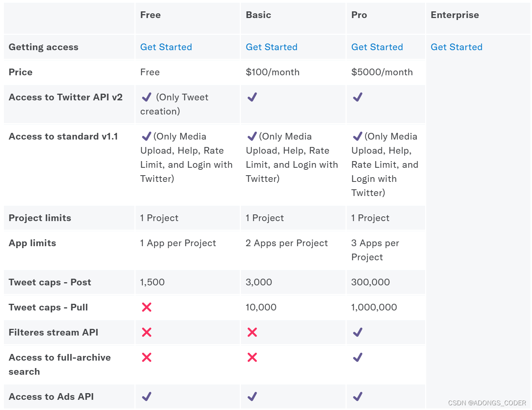
Task: Click Pro plan checkmark for Twitter API v2
Action: [358, 97]
